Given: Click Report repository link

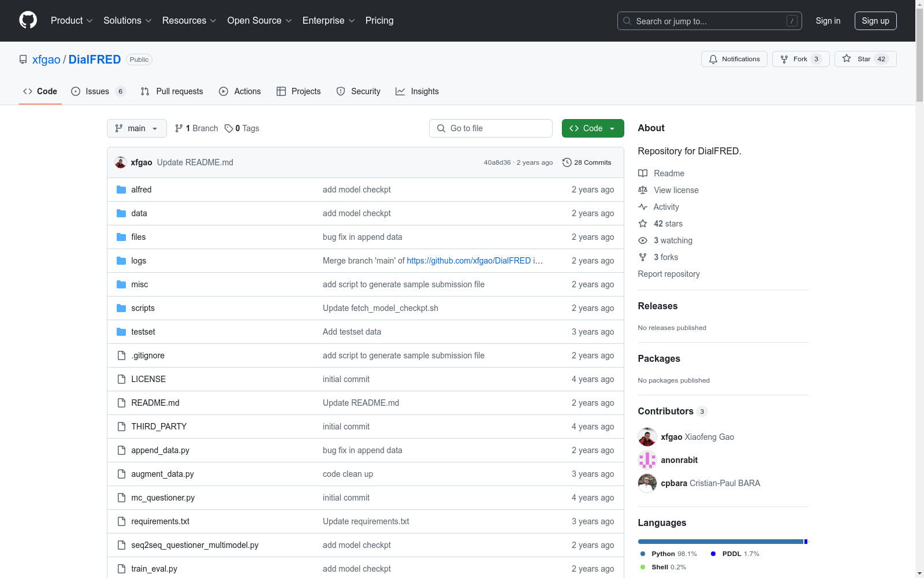Looking at the screenshot, I should 669,274.
